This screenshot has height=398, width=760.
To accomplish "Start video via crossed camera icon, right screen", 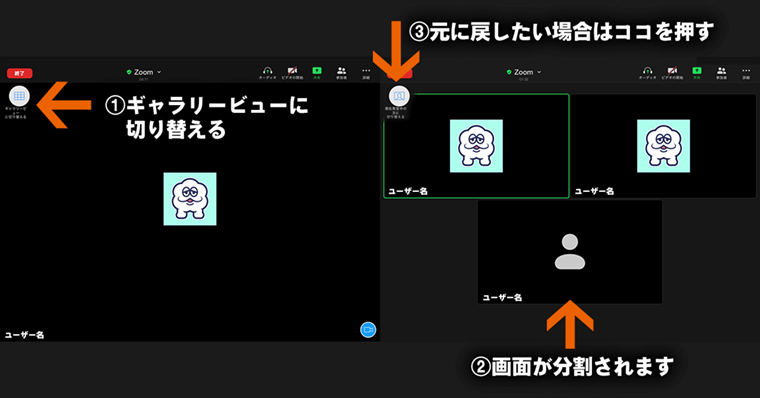I will pos(672,73).
